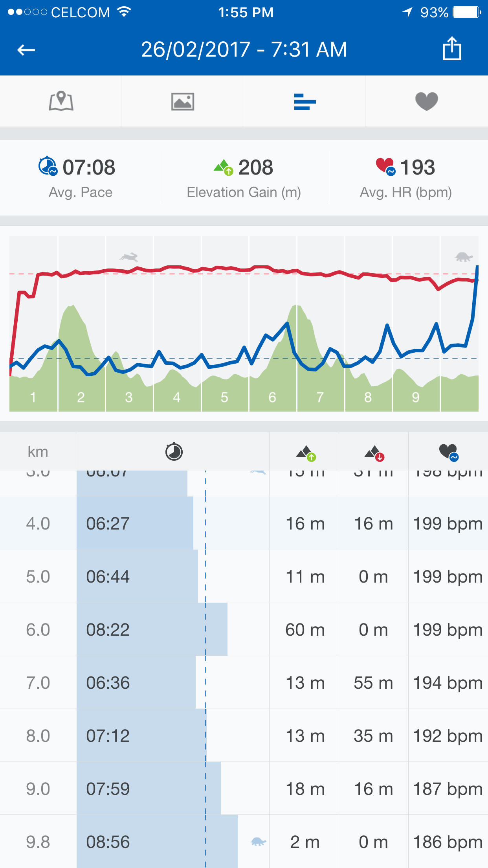Select the splits chart tab
This screenshot has width=488, height=868.
305,102
